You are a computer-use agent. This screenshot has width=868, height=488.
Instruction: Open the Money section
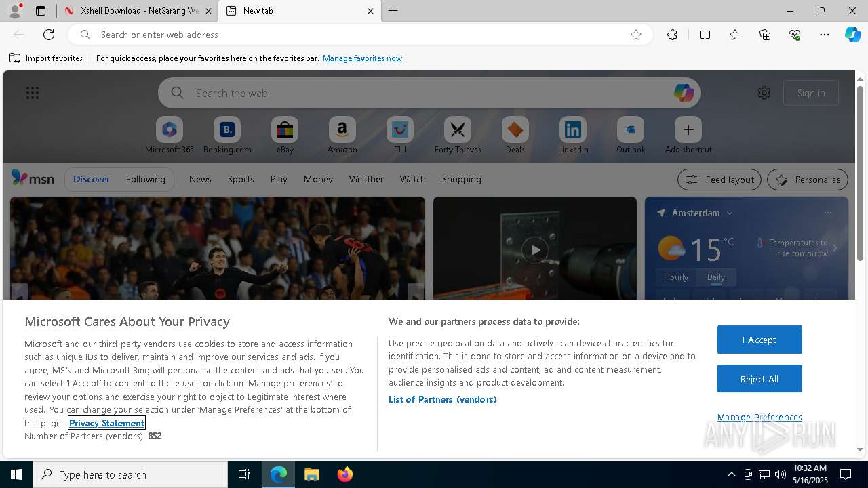(x=318, y=179)
